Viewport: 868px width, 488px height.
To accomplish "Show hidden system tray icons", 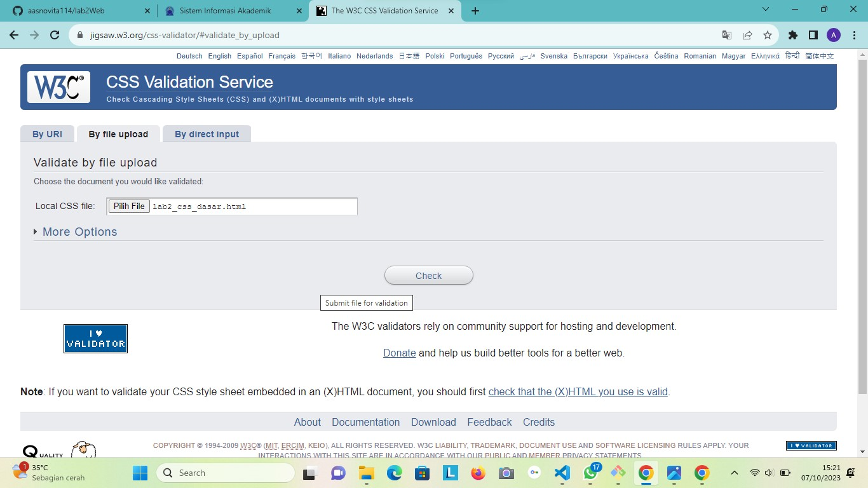I will pos(735,473).
